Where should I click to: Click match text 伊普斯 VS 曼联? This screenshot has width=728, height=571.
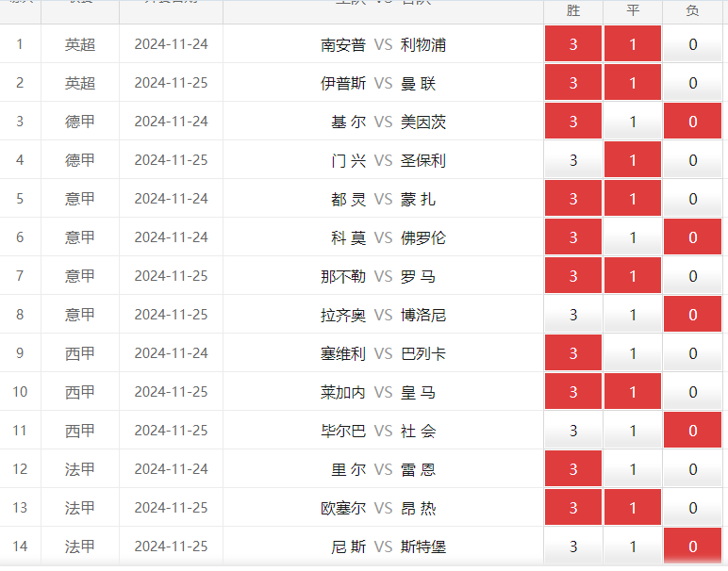pyautogui.click(x=378, y=83)
